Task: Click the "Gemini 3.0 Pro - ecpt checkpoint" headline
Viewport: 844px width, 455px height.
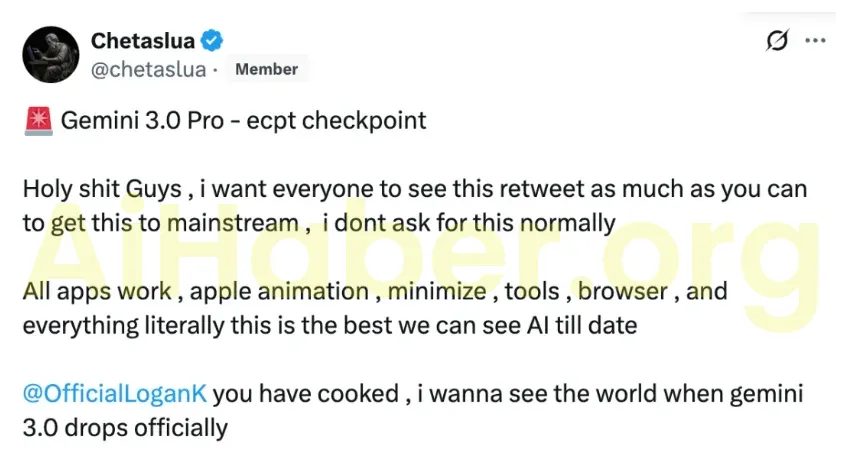Action: (244, 121)
